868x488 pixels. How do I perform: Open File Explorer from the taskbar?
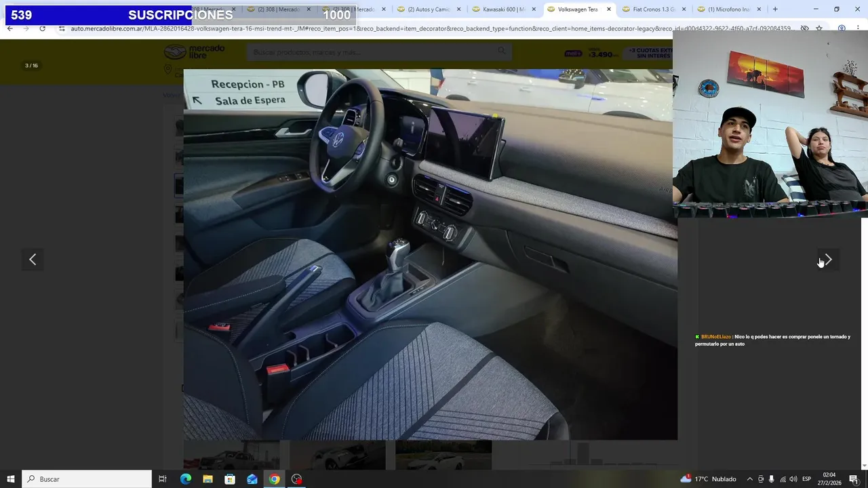click(208, 479)
